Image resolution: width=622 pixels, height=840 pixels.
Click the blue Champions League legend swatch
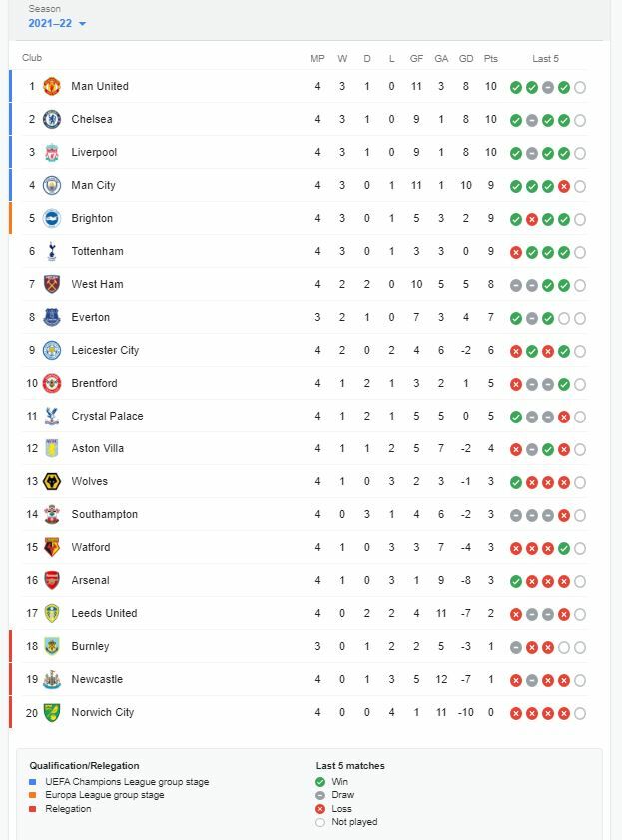(x=33, y=782)
